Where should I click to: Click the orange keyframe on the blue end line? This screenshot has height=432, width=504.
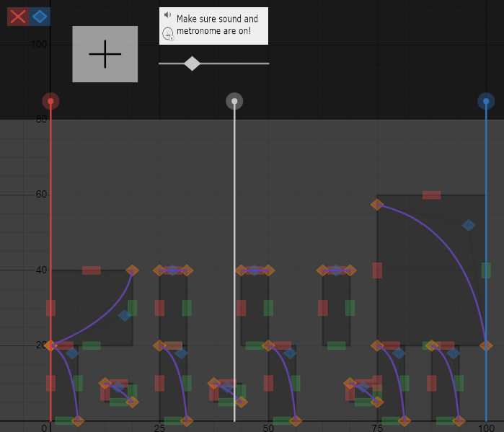(x=486, y=345)
